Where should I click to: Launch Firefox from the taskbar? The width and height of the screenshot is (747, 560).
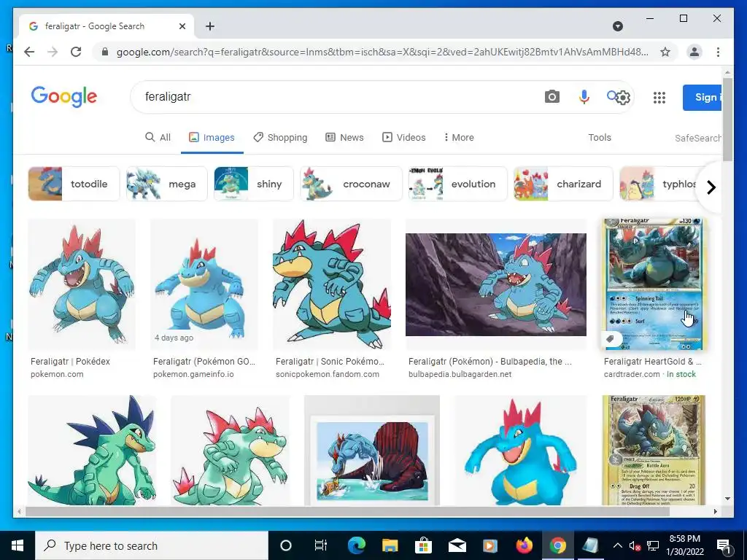(x=524, y=545)
